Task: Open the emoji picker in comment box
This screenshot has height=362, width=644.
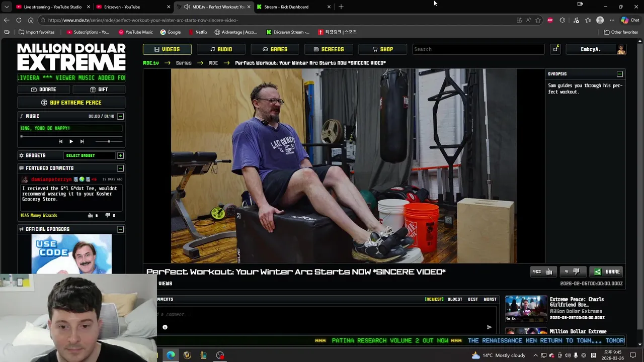Action: coord(165,327)
